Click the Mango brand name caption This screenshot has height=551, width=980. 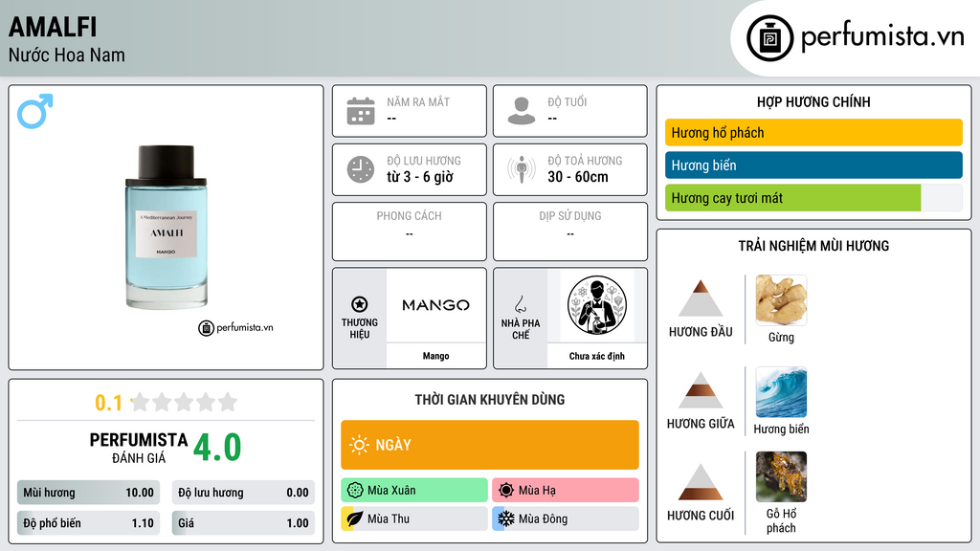(x=435, y=356)
